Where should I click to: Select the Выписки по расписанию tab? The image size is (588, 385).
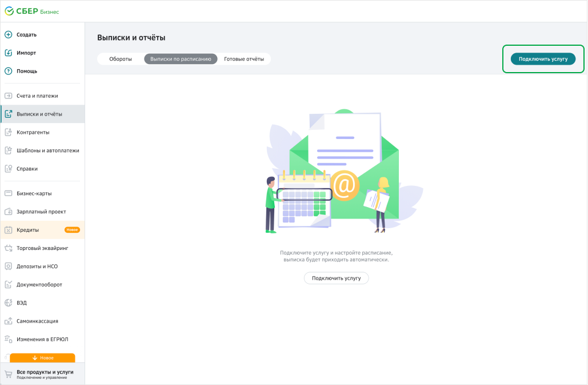(x=181, y=59)
